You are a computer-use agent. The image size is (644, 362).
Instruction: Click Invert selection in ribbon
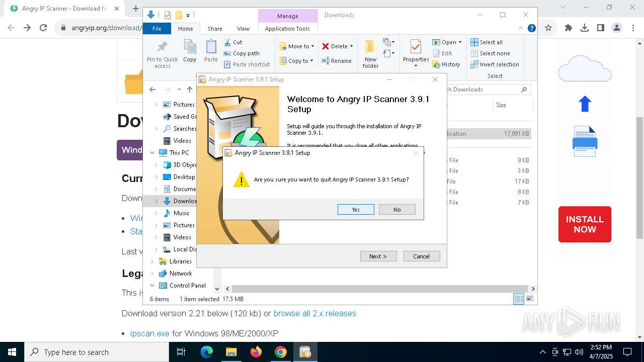(495, 64)
